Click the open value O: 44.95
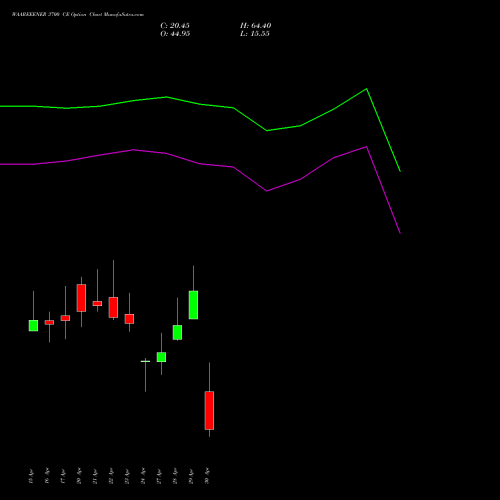This screenshot has width=500, height=500. [x=175, y=34]
